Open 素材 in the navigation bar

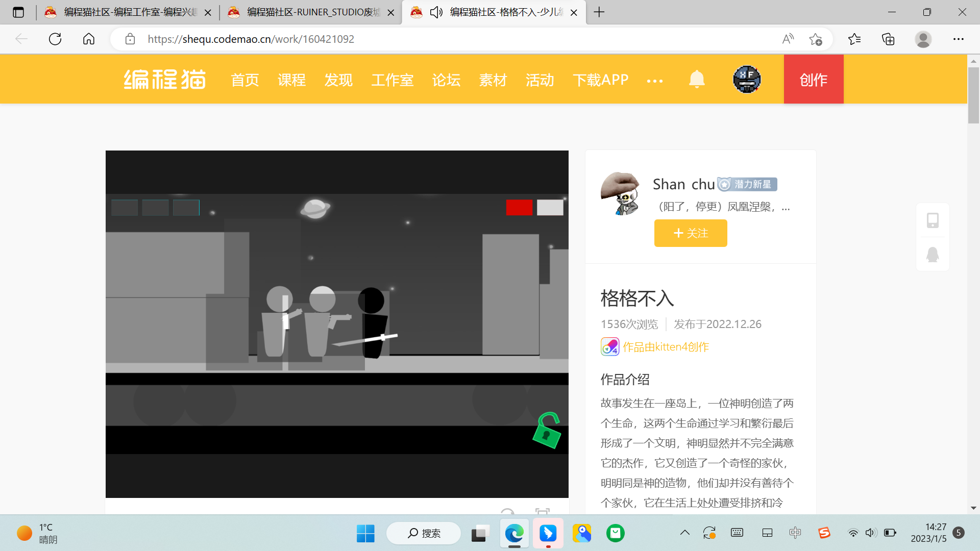coord(493,80)
